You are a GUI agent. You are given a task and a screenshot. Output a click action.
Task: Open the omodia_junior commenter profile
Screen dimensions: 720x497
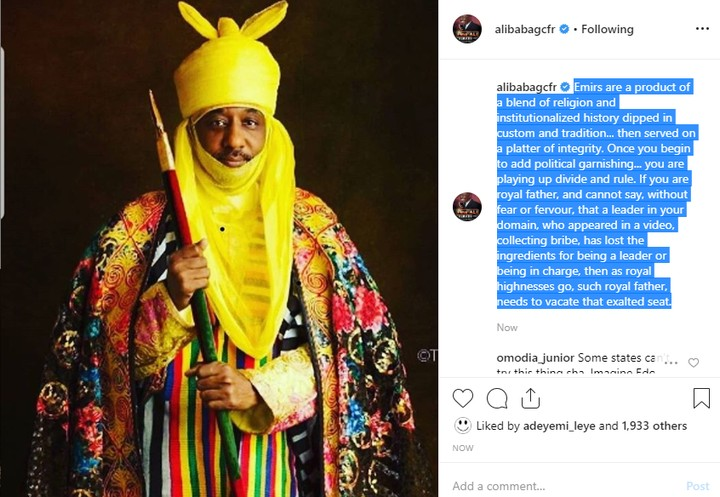coord(535,358)
